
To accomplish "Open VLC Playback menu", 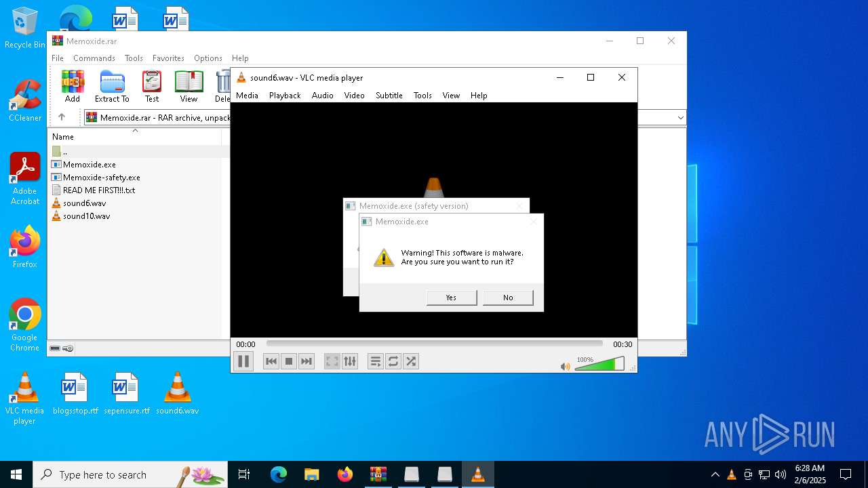I will [x=285, y=96].
